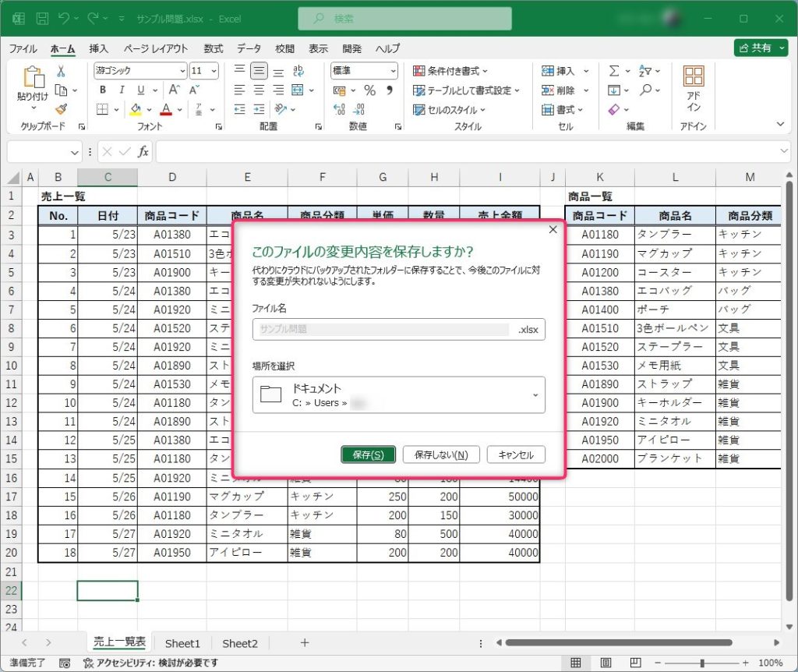The image size is (798, 672).
Task: Open the 挿入 ribbon tab
Action: coord(99,48)
